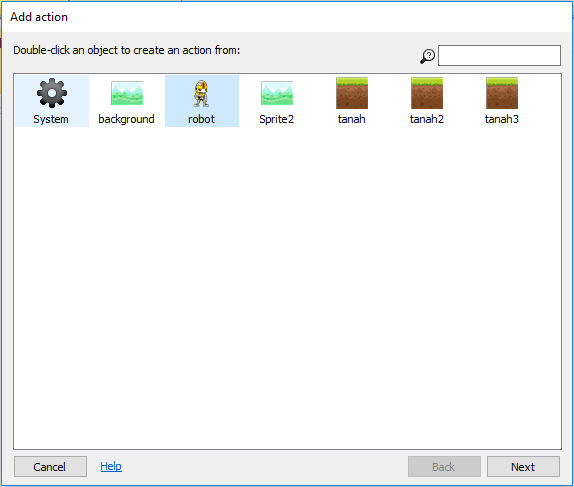Screen dimensions: 574x487
Task: Click the Cancel button
Action: [51, 466]
